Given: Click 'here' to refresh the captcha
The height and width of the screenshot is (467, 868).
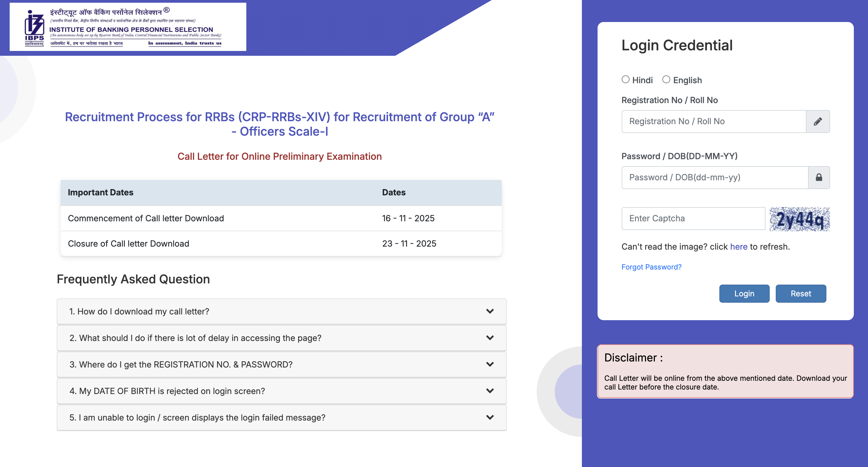Looking at the screenshot, I should tap(739, 247).
